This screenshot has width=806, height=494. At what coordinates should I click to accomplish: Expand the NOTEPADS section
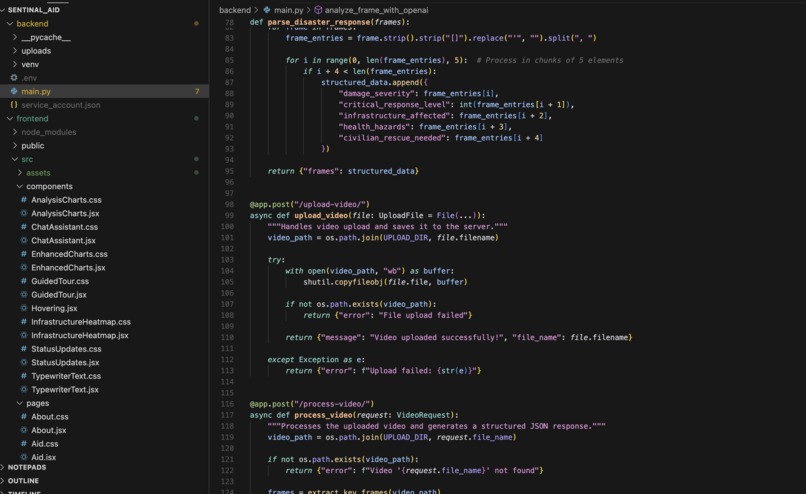tap(3, 467)
